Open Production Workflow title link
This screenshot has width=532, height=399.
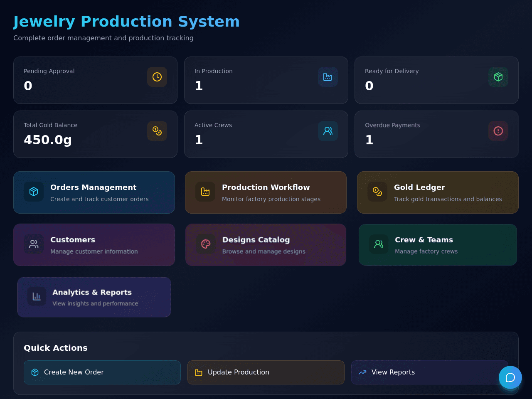(266, 187)
